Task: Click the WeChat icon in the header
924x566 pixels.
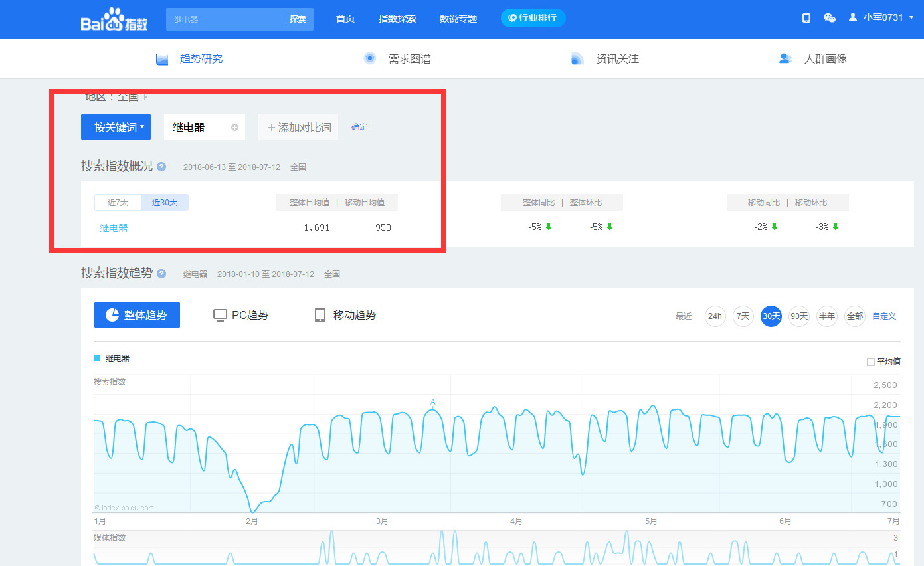Action: click(829, 18)
